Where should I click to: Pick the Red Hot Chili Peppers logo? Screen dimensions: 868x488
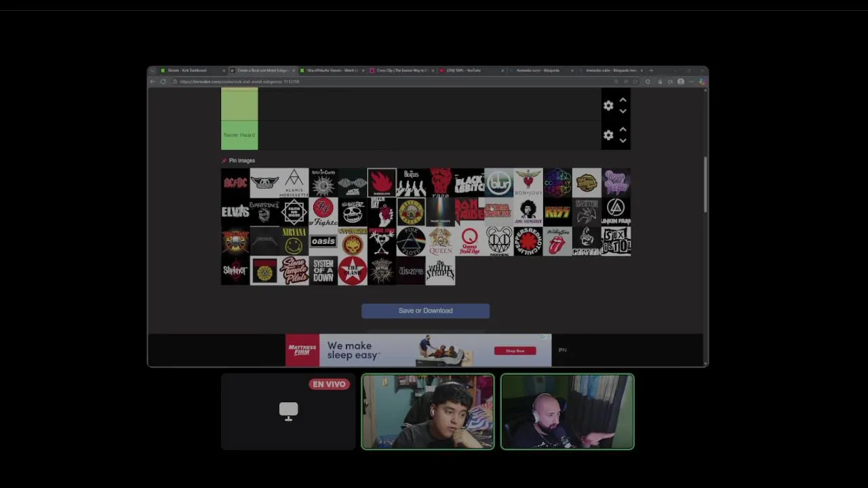(x=528, y=241)
